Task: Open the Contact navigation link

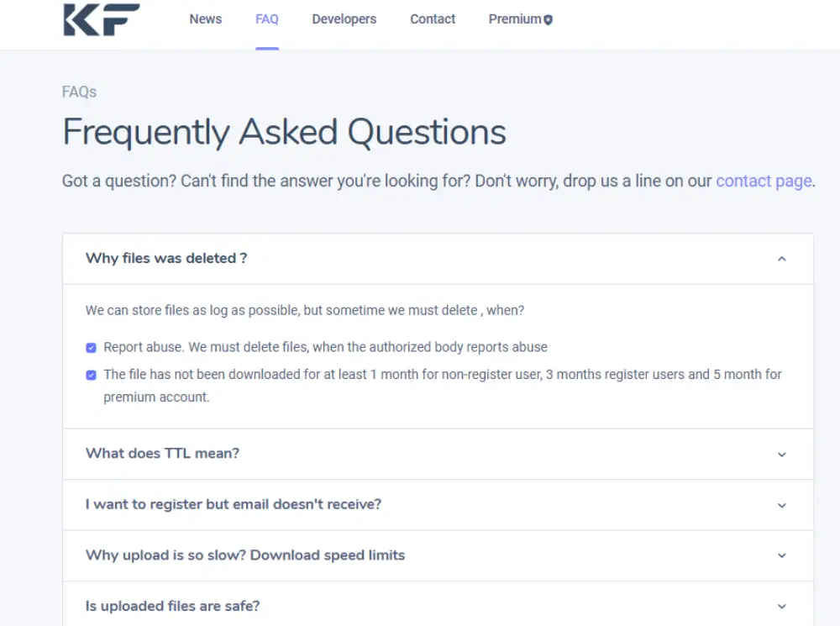Action: pyautogui.click(x=433, y=19)
